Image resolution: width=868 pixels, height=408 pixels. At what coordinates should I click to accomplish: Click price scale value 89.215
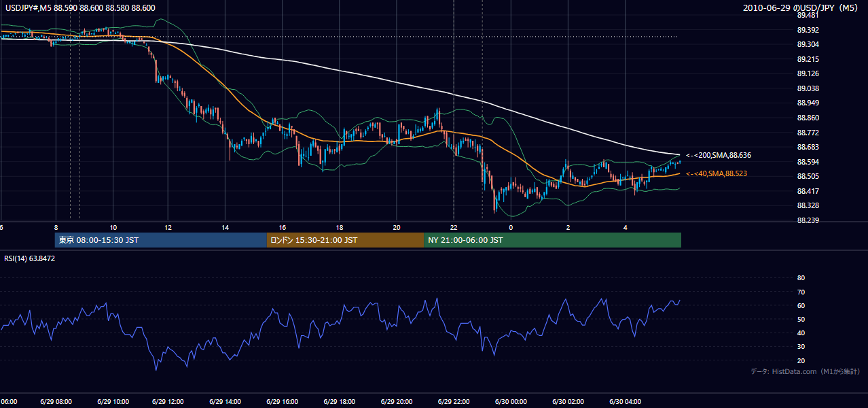(x=807, y=59)
